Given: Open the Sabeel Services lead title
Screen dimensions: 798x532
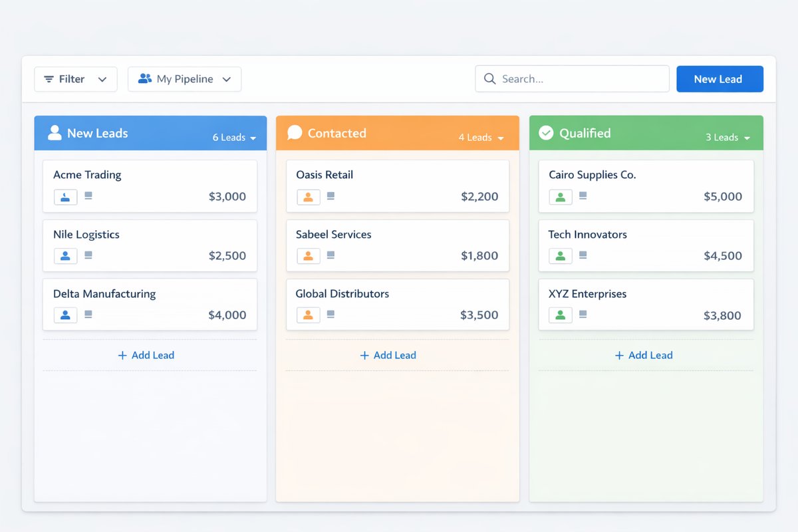Looking at the screenshot, I should pos(333,234).
